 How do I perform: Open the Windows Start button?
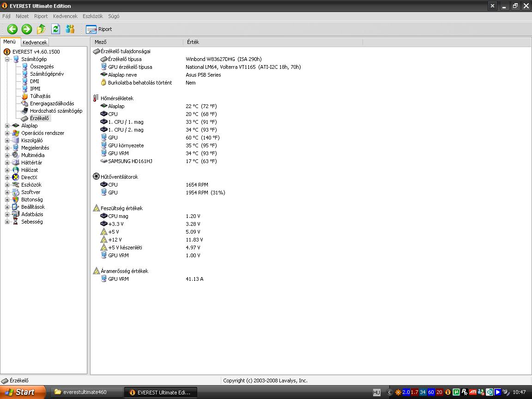pyautogui.click(x=23, y=392)
